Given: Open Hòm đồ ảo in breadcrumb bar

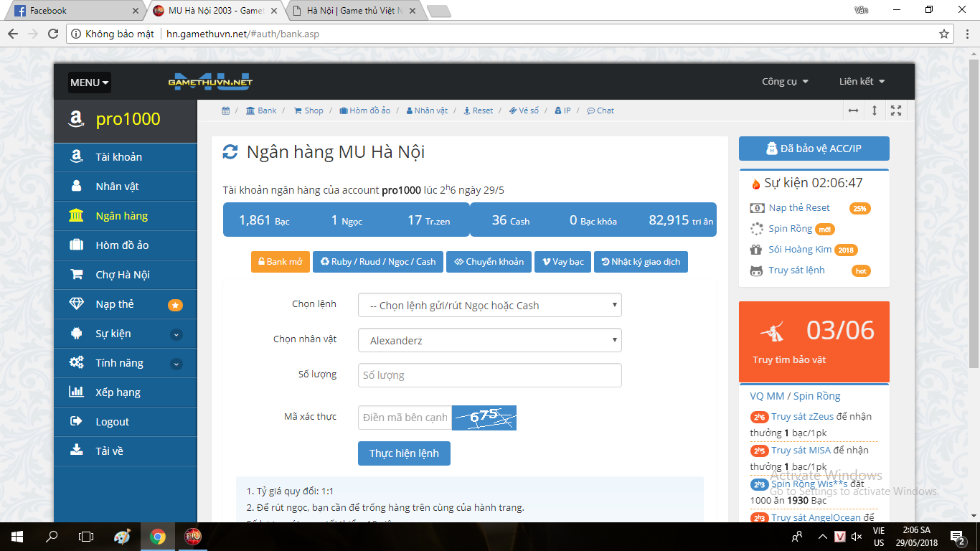Looking at the screenshot, I should (x=364, y=110).
